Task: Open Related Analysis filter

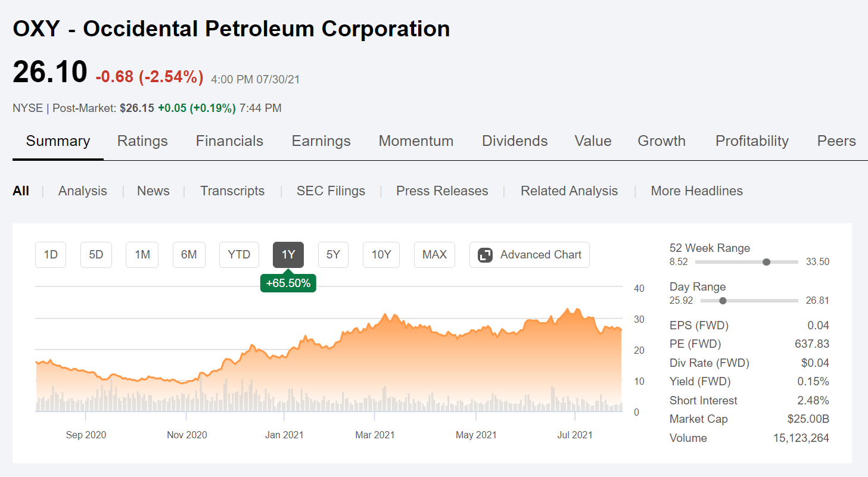Action: click(569, 191)
